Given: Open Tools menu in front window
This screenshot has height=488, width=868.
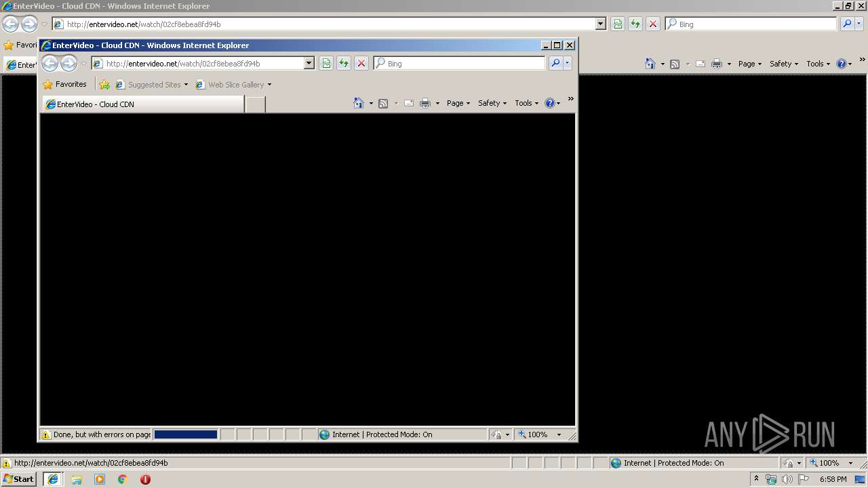Looking at the screenshot, I should point(526,103).
